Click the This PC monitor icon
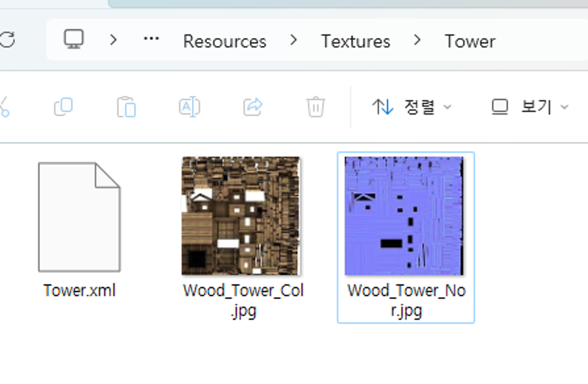The image size is (588, 384). [74, 39]
